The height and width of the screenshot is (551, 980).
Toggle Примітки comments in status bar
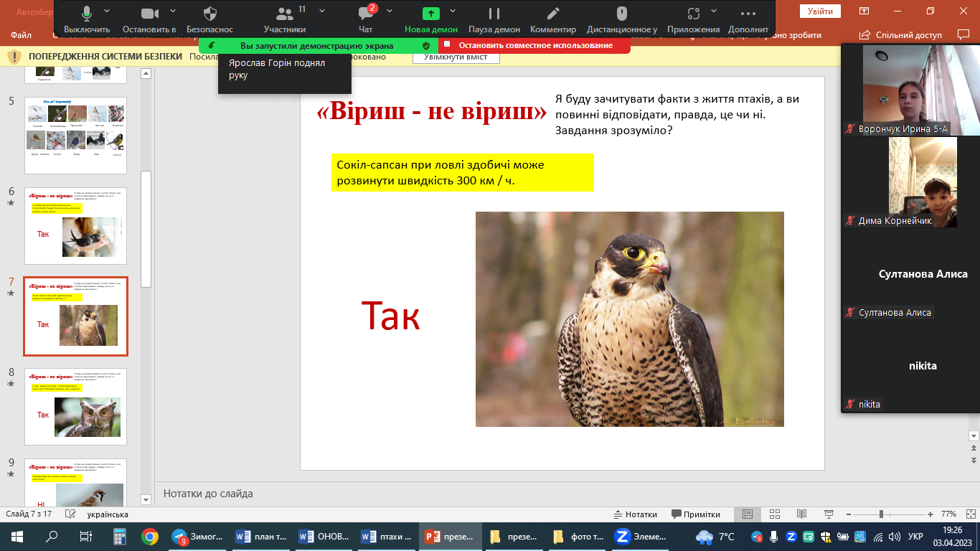[696, 514]
